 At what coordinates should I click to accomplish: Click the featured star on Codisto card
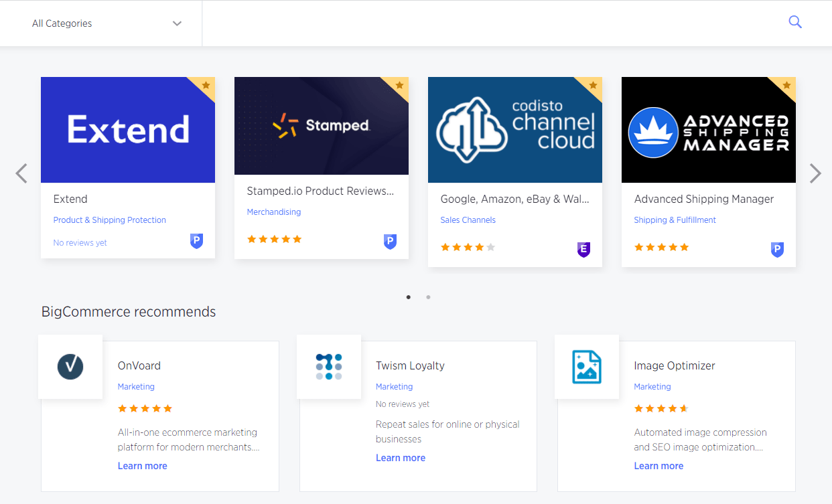[x=593, y=86]
